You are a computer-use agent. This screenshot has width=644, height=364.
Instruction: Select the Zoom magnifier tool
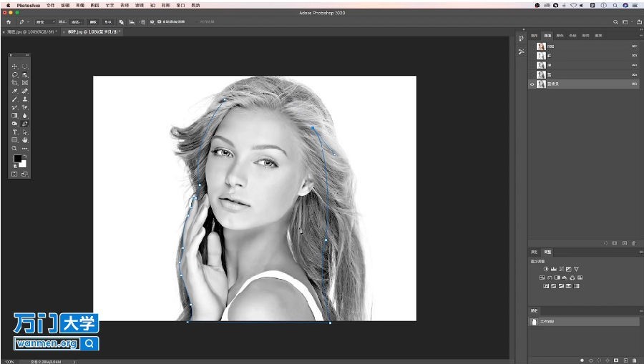14,149
